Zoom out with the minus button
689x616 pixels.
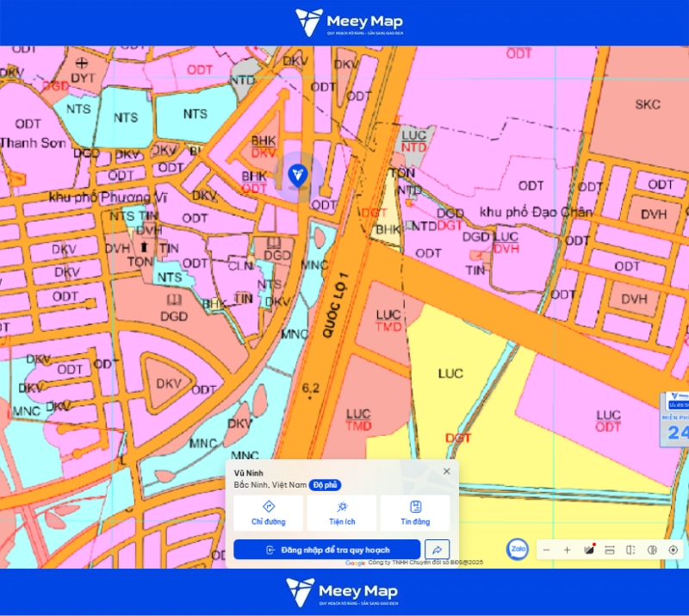[547, 550]
